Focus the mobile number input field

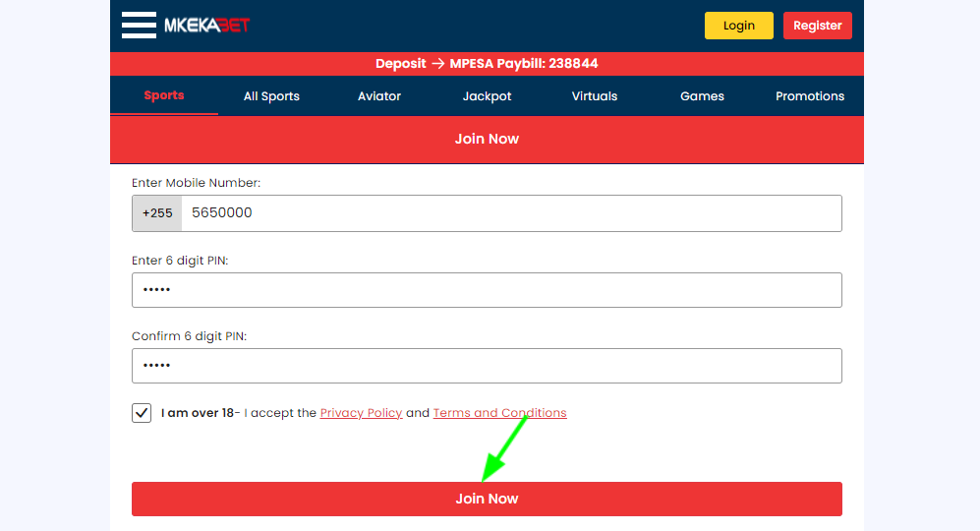coord(511,213)
